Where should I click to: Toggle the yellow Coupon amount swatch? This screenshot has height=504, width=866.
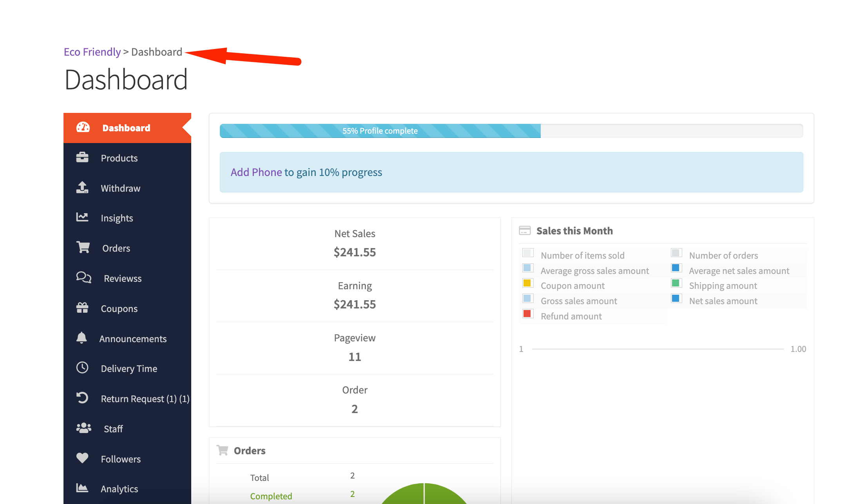point(528,283)
